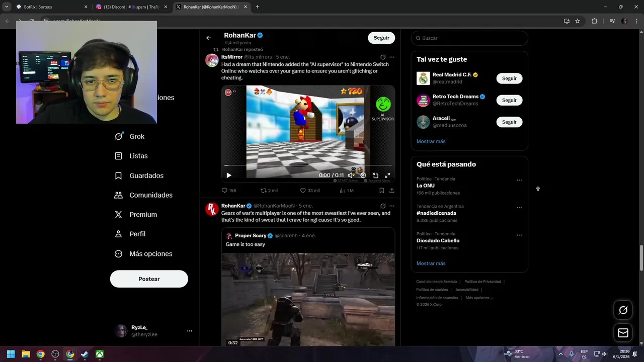Expand Más opciones in the sidebar
Screen dimensions: 644x362
[143, 253]
